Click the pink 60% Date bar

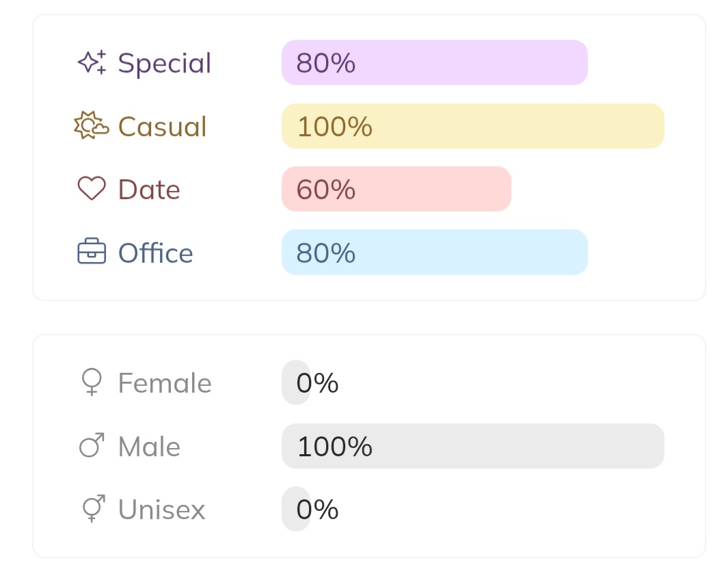[396, 189]
